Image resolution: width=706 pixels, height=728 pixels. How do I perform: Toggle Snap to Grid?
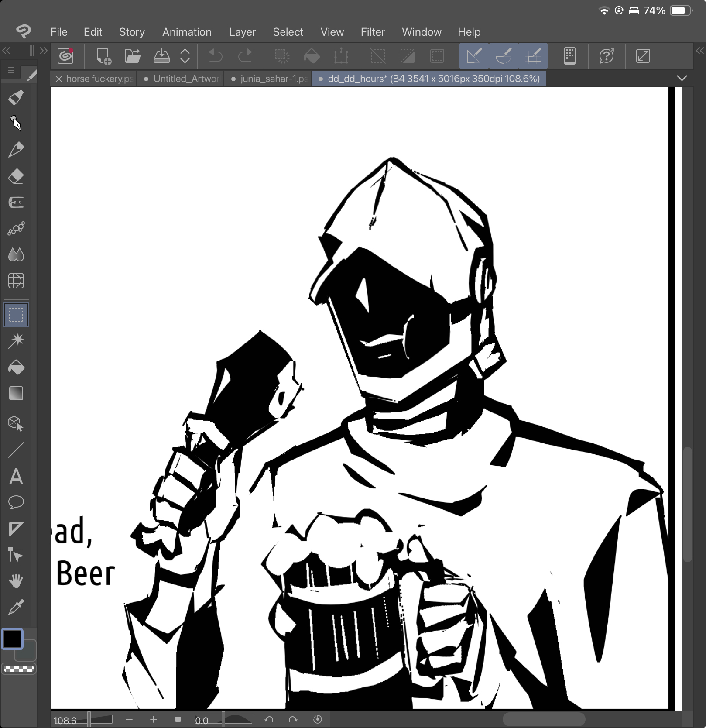click(x=534, y=56)
